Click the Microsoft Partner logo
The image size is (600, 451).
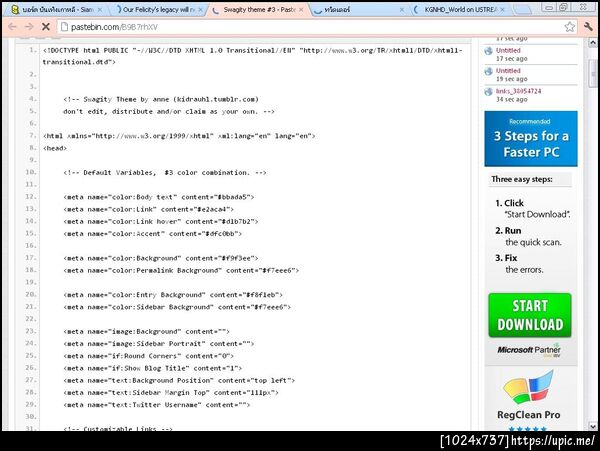(x=529, y=350)
